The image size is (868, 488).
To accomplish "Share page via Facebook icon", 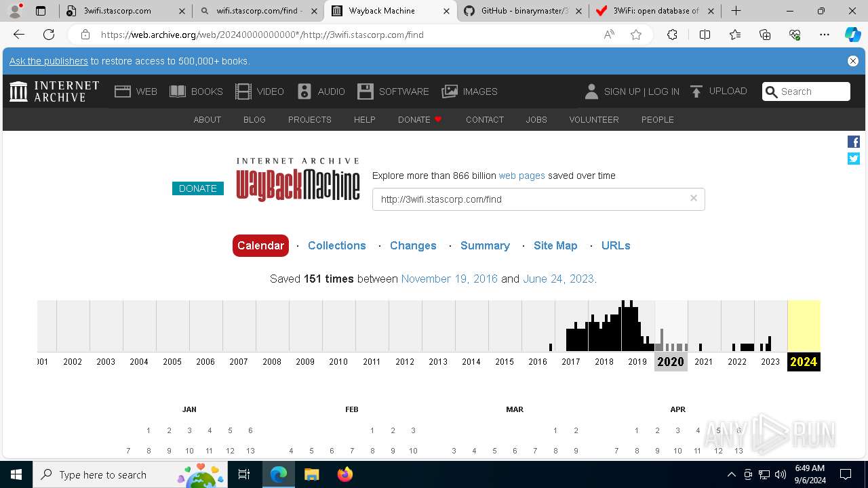I will pyautogui.click(x=854, y=142).
